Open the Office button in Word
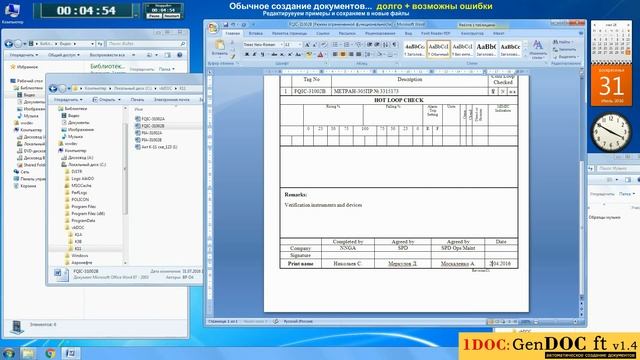Viewport: 640px width, 360px height. [x=213, y=28]
